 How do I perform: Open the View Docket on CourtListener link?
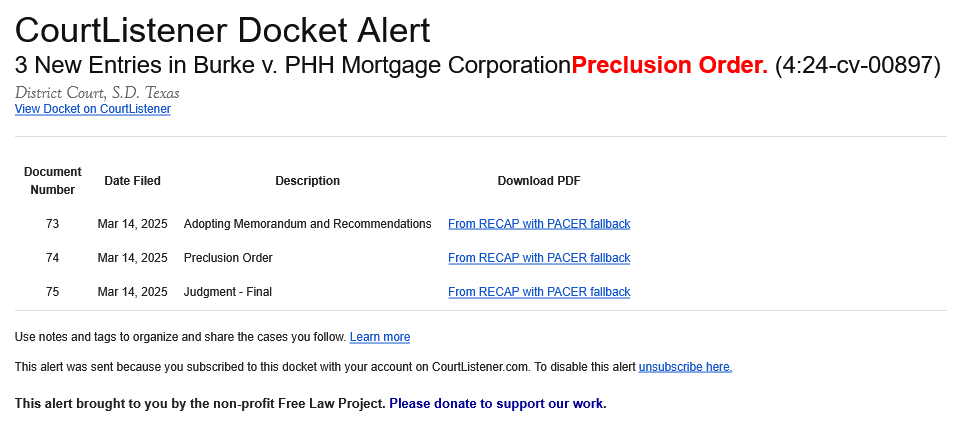(x=93, y=109)
